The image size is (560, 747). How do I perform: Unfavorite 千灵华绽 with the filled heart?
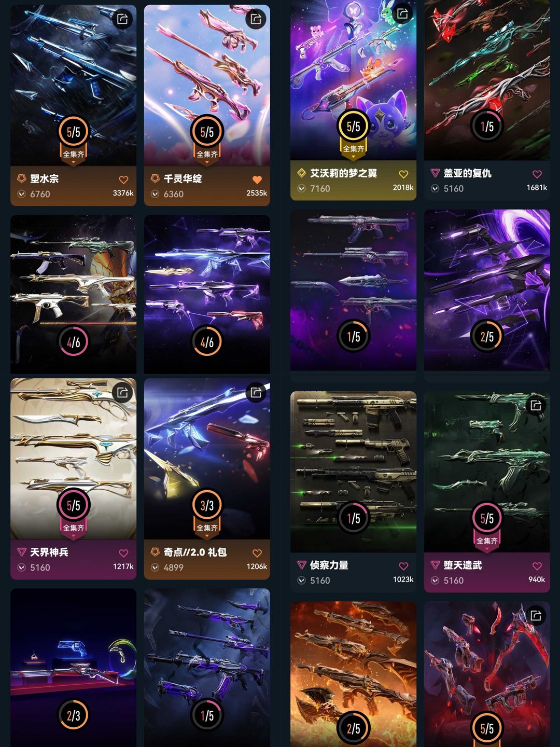(x=257, y=179)
